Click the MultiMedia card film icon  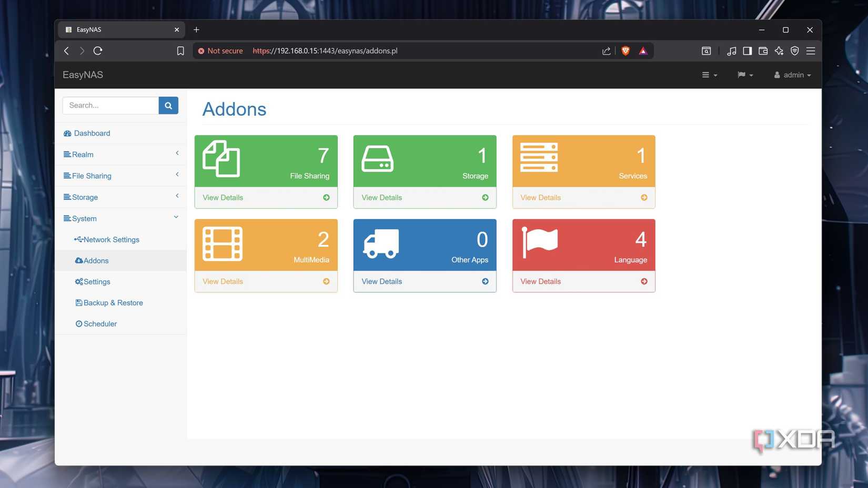click(x=223, y=243)
